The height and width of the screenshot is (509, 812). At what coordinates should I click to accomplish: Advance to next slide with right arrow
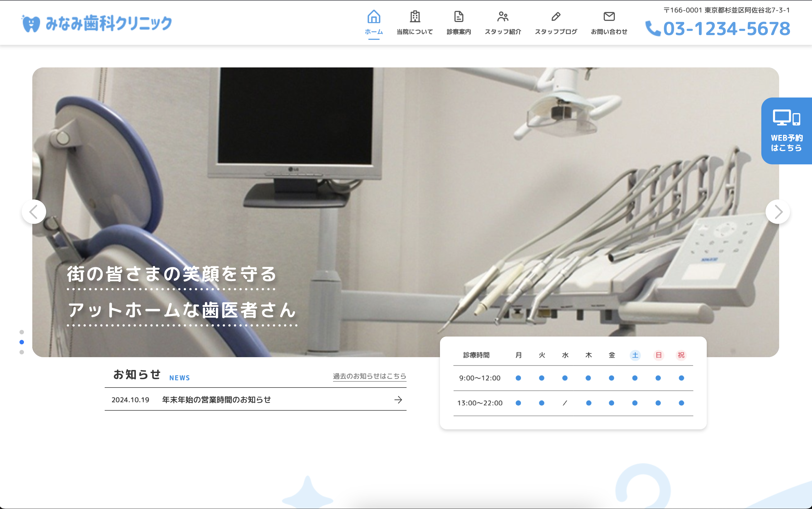tap(778, 212)
